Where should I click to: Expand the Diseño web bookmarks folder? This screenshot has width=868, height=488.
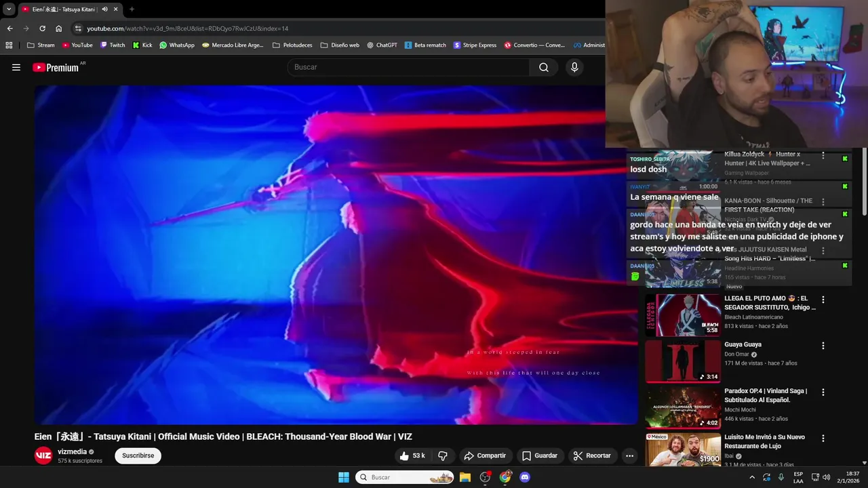tap(340, 45)
